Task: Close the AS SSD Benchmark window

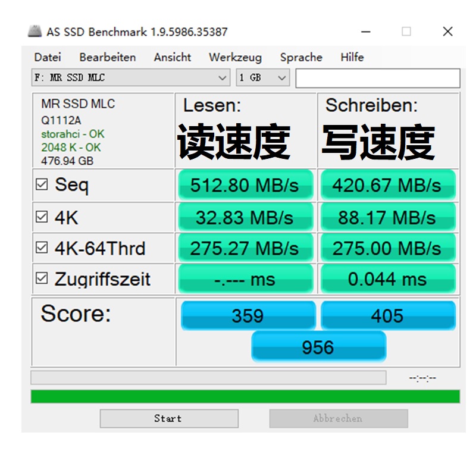Action: (x=448, y=32)
